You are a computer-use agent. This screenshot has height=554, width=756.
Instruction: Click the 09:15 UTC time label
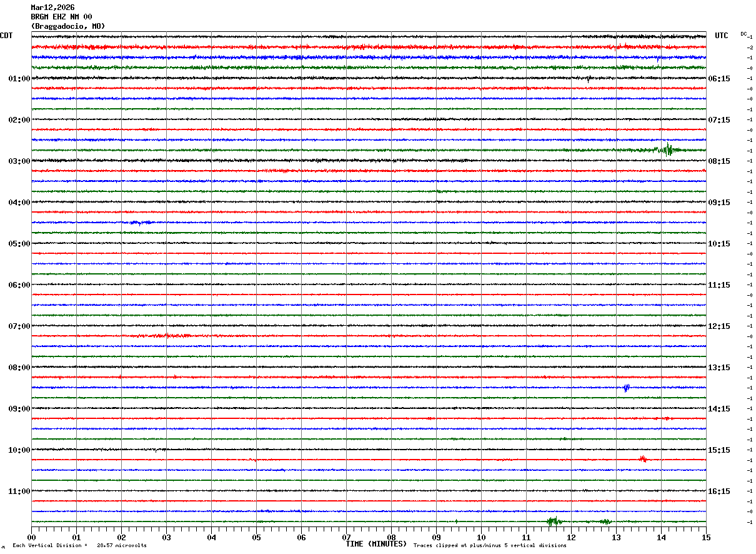point(719,203)
